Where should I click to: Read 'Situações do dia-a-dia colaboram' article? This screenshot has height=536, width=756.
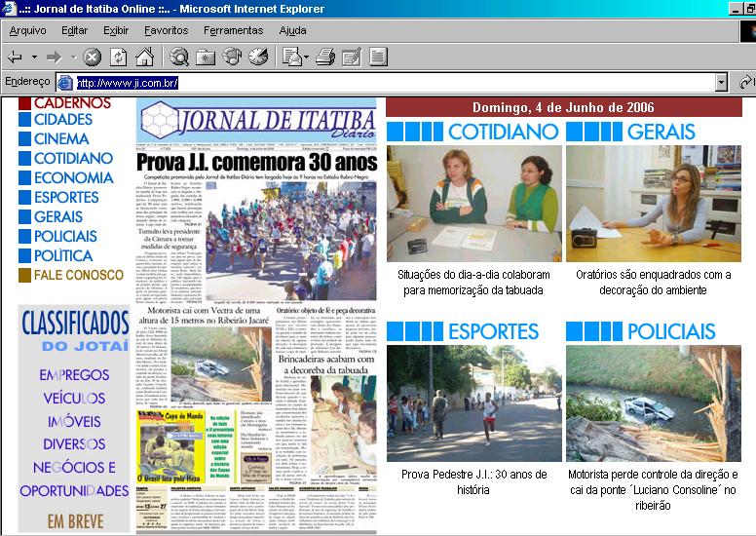click(x=473, y=283)
